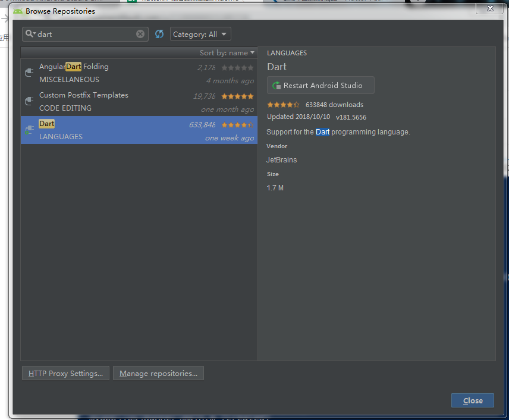509x420 pixels.
Task: Click the 633848 downloads text
Action: [334, 105]
